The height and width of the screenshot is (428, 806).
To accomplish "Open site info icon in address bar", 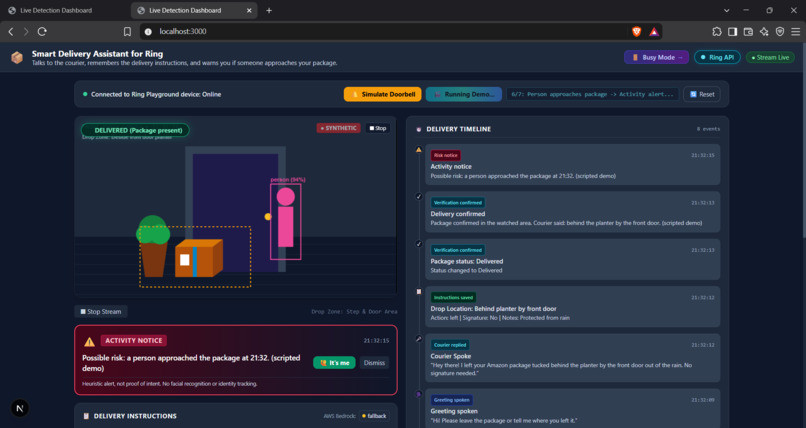I will tap(148, 31).
